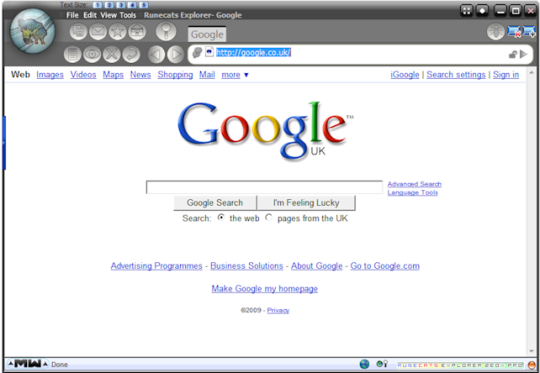This screenshot has width=540, height=373.
Task: Open the iGoogle link
Action: click(x=405, y=75)
